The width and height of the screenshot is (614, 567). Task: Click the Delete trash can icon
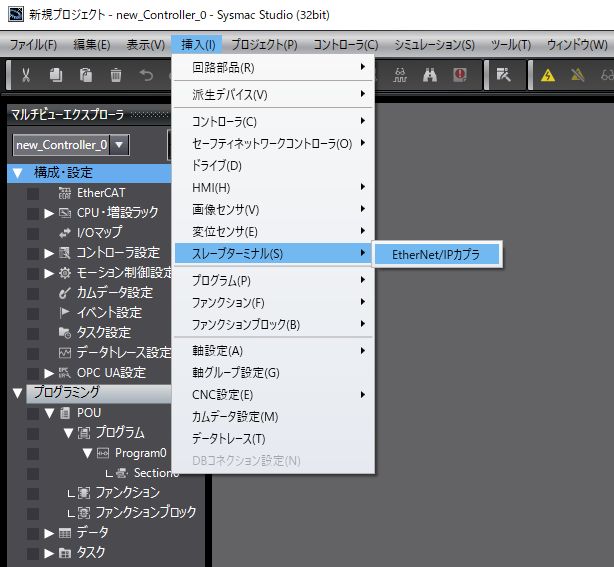click(x=116, y=74)
